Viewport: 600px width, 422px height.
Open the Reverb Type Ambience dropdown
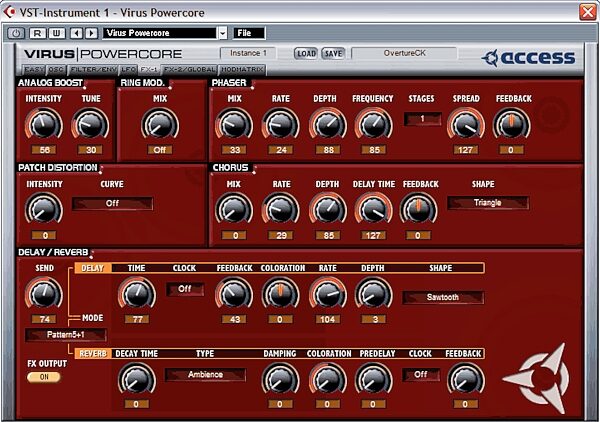click(205, 375)
